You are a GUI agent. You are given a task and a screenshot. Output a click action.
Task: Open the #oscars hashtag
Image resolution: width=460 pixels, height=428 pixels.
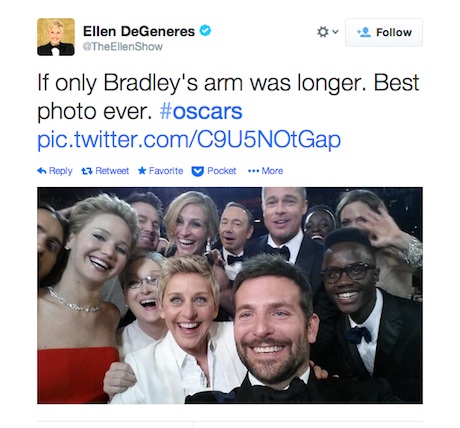(201, 111)
